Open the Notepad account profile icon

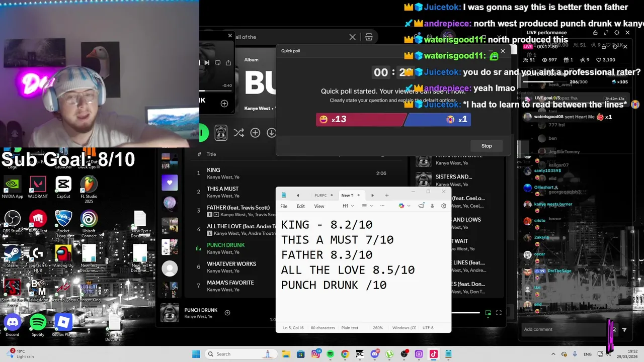click(432, 206)
